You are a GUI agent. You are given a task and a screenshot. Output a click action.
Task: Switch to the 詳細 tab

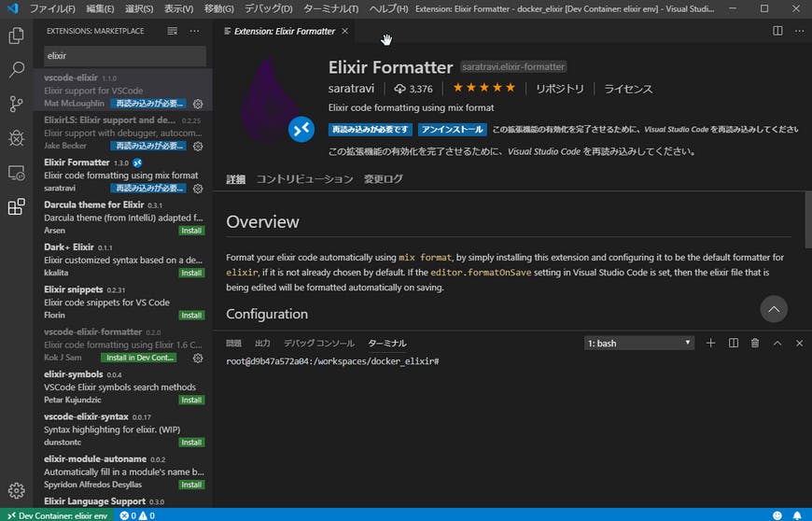click(235, 179)
